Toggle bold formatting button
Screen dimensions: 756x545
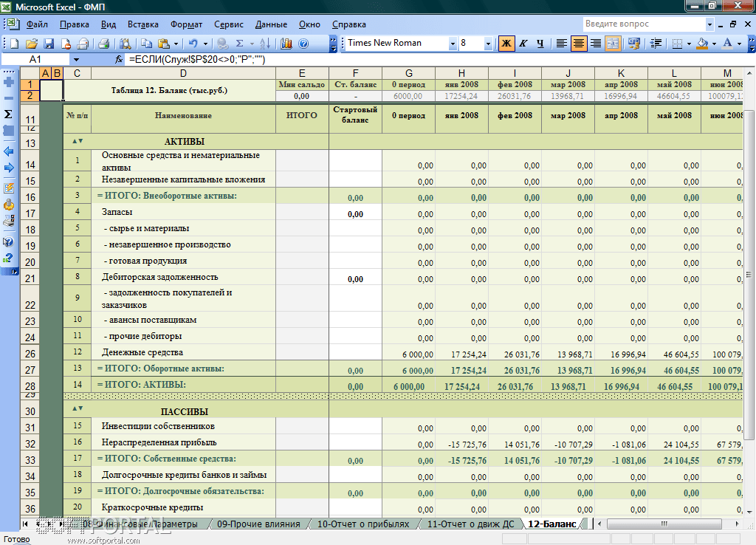point(506,44)
